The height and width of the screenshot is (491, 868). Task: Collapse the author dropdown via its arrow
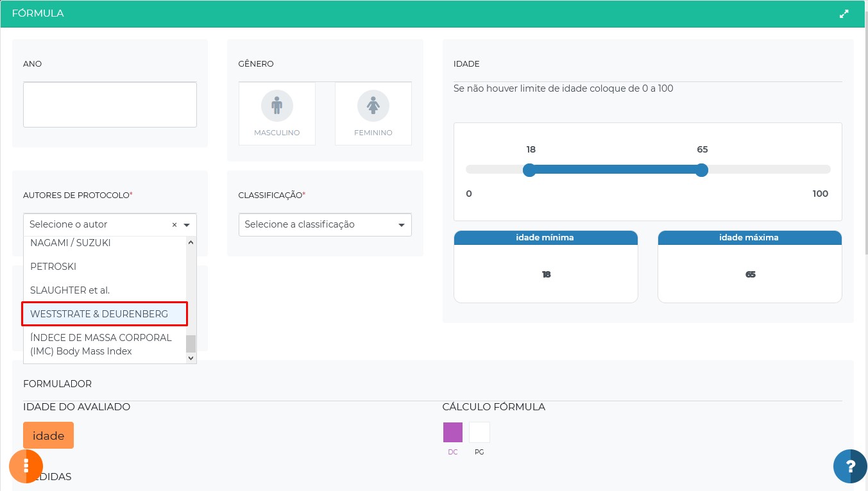coord(187,225)
